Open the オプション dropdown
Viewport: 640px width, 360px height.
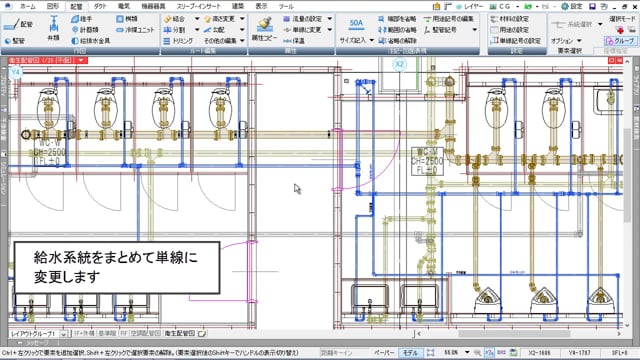click(x=566, y=41)
